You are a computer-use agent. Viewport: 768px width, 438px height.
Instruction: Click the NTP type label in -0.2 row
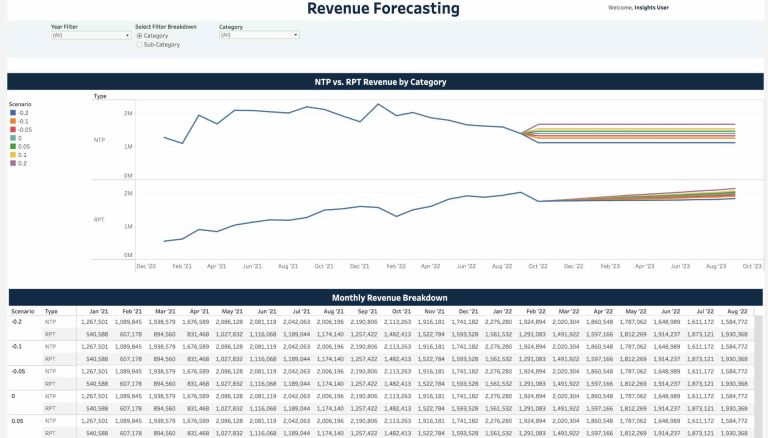50,322
